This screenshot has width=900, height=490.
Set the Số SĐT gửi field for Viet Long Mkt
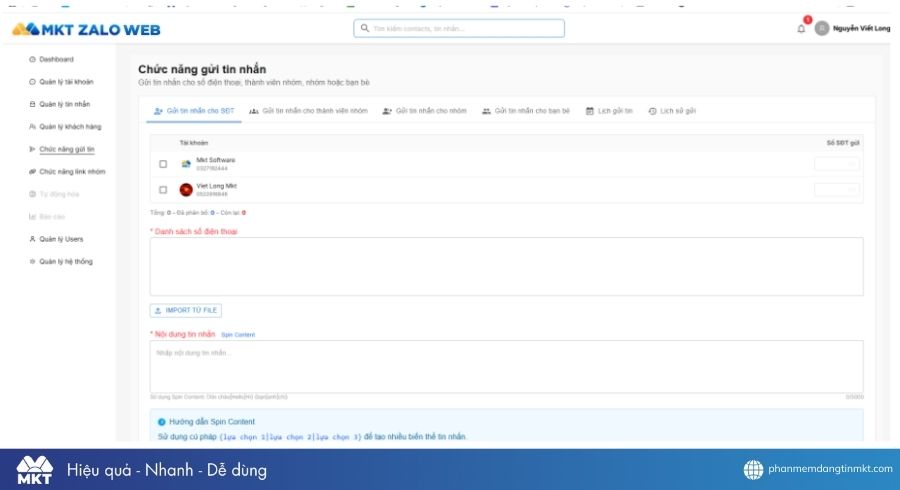pyautogui.click(x=836, y=190)
